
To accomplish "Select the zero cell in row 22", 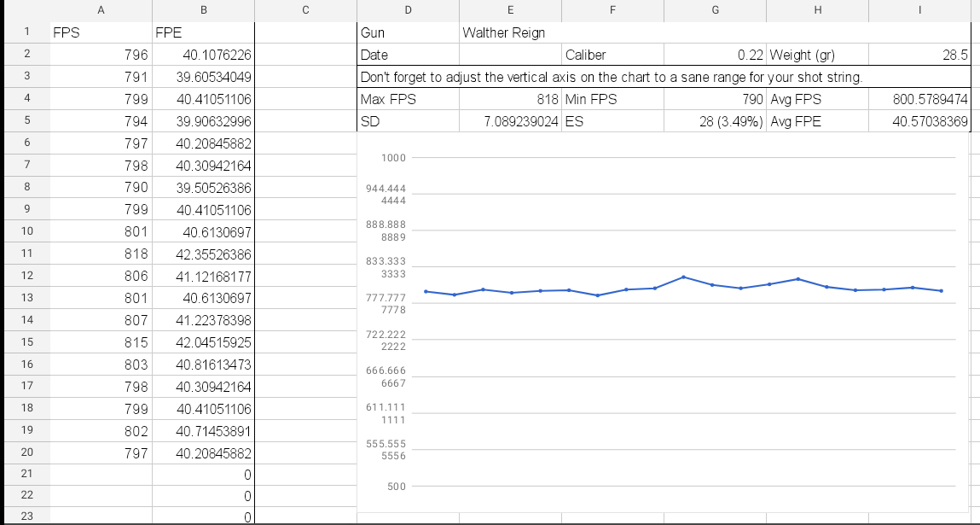I will (203, 496).
